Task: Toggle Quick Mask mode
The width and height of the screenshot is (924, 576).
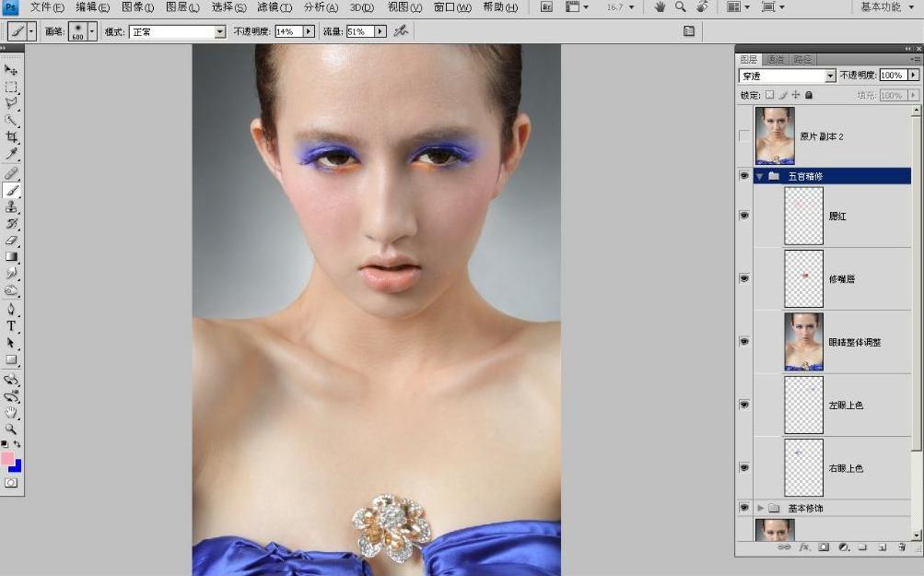Action: 11,483
